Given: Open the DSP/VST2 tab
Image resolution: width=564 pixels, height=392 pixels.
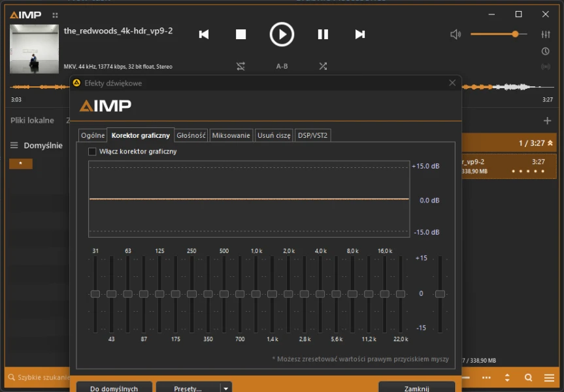Looking at the screenshot, I should tap(313, 135).
